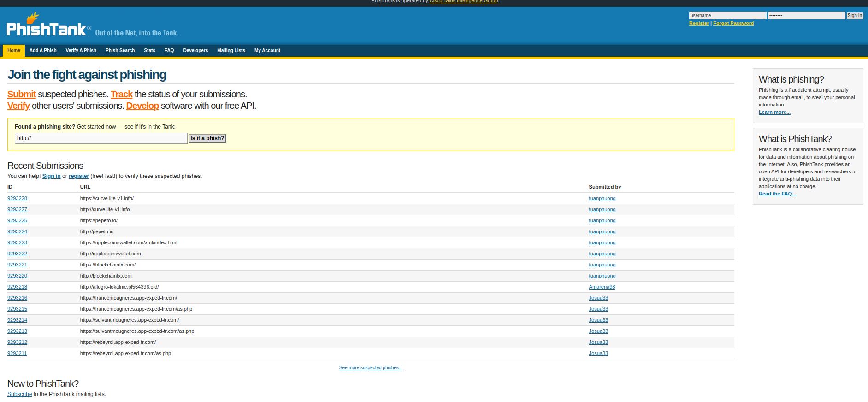Click the 'Submitted by' column header
868x402 pixels.
pos(605,187)
